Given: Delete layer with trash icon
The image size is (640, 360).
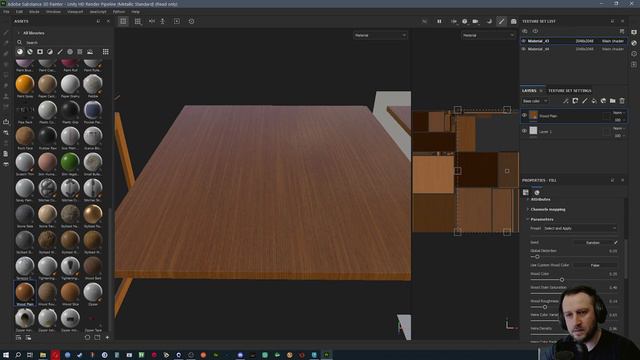Looking at the screenshot, I should point(622,101).
